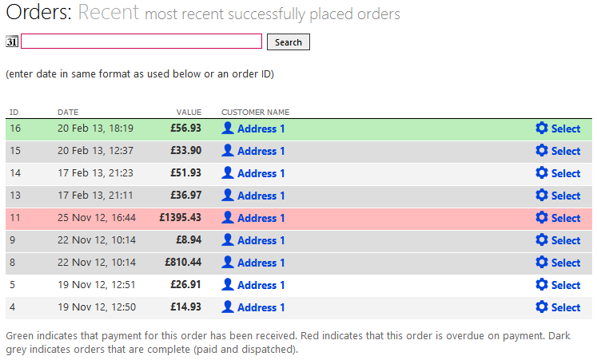Screen dimensions: 597x364
Task: Select order 15 via its Select link
Action: coord(566,151)
